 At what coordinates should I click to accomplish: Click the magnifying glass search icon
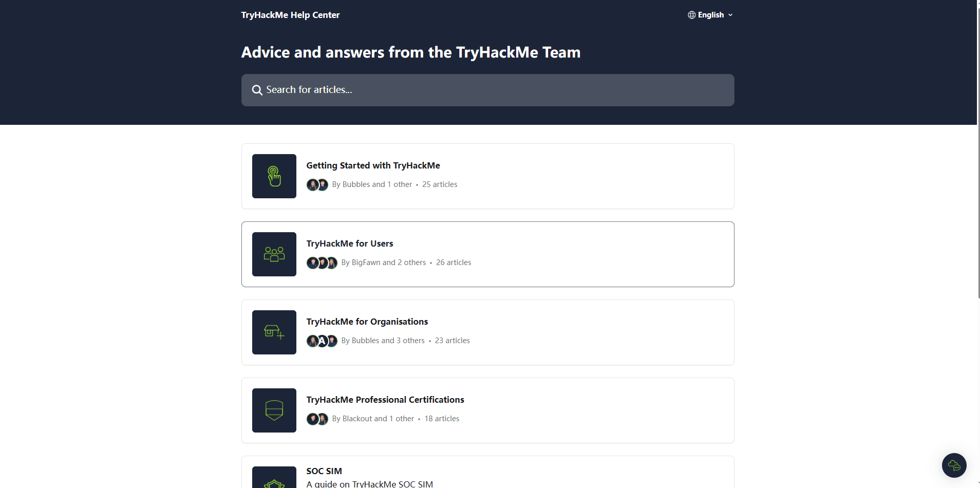point(257,90)
